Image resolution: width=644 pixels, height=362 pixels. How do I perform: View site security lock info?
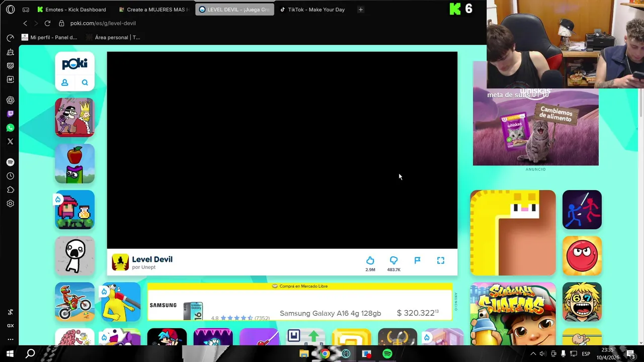point(61,23)
